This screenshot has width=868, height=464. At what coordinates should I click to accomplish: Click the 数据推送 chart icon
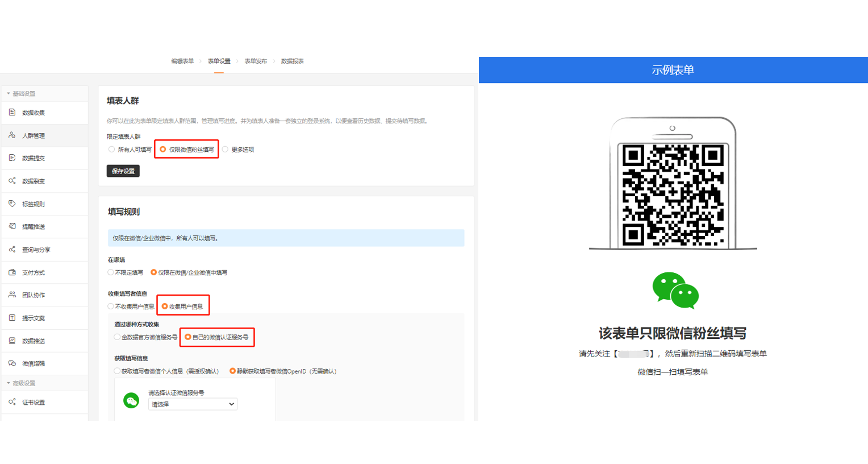tap(12, 341)
